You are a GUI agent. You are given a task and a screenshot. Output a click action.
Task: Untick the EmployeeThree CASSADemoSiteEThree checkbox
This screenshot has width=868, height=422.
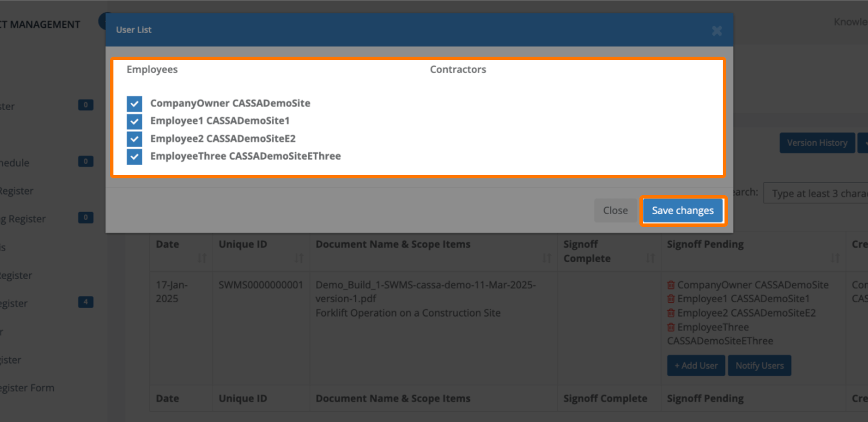[x=134, y=156]
